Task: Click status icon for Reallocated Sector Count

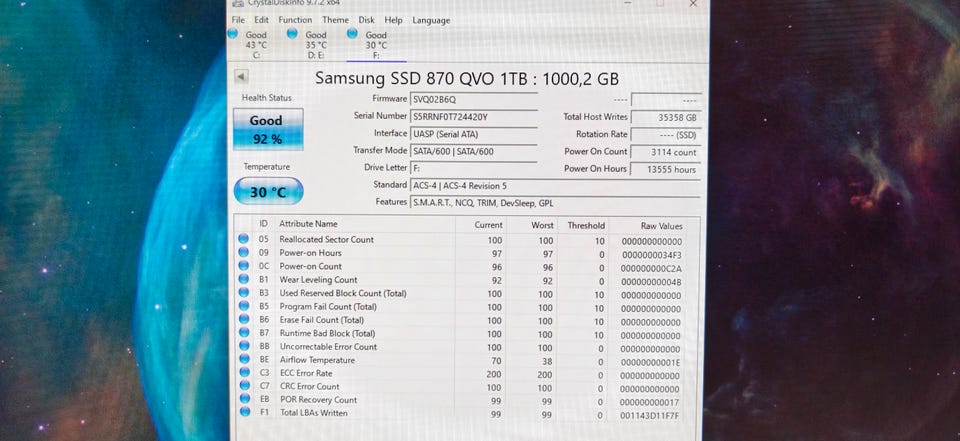Action: pos(243,239)
